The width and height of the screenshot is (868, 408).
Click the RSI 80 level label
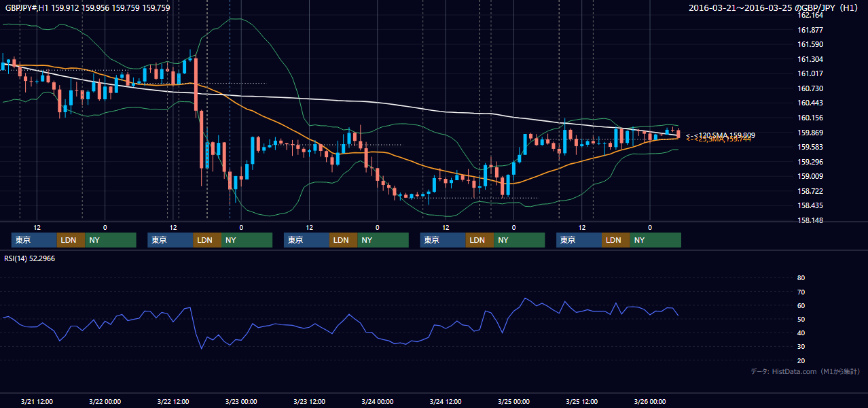(801, 278)
